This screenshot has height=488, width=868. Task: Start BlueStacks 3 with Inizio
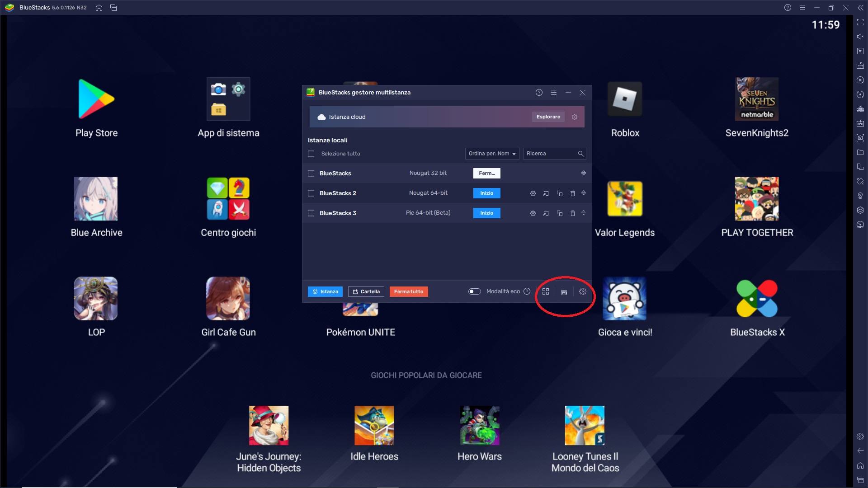pyautogui.click(x=486, y=213)
